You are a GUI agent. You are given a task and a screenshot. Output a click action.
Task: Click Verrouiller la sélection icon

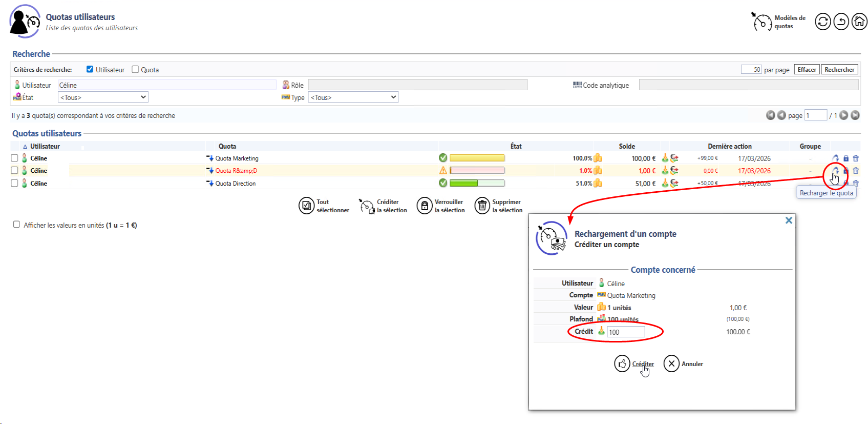coord(425,206)
